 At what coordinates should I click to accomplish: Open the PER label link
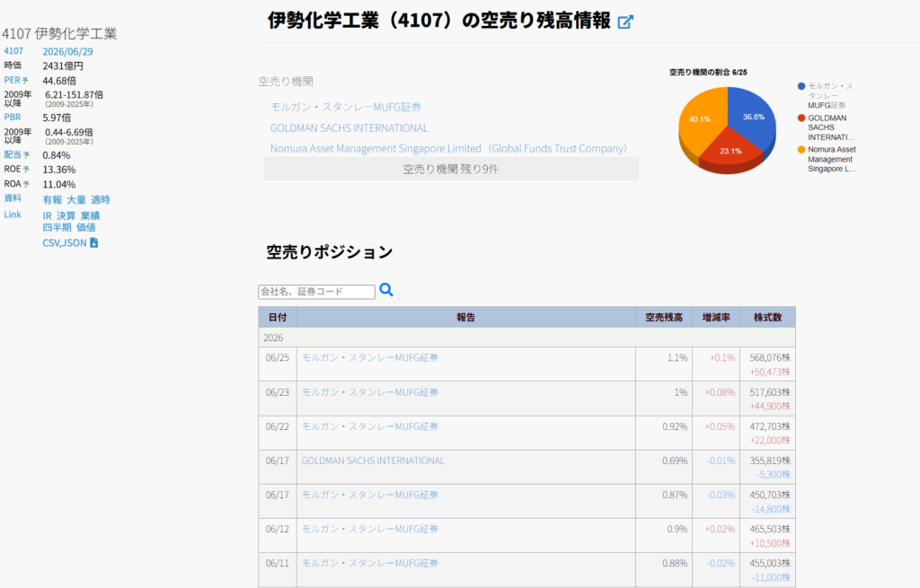tap(13, 80)
